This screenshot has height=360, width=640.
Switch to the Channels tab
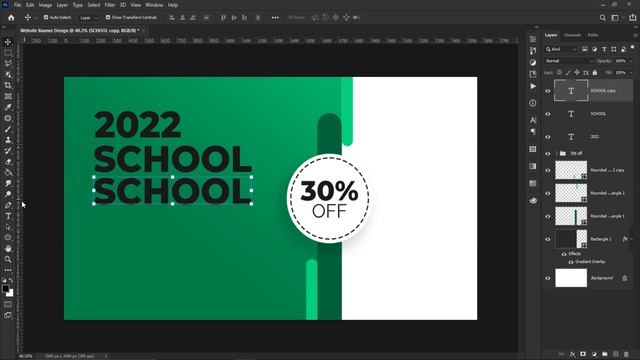572,35
